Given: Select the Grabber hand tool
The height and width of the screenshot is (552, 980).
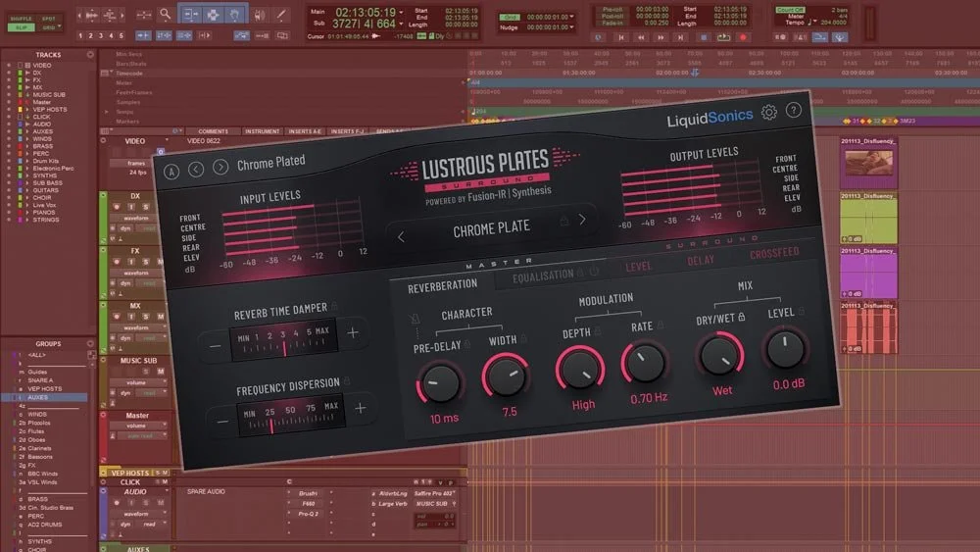Looking at the screenshot, I should tap(235, 14).
